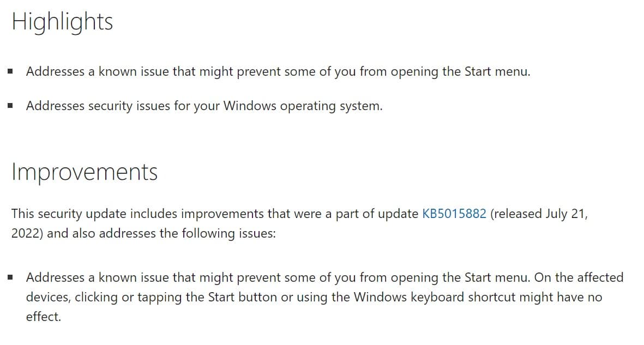The height and width of the screenshot is (345, 644).
Task: Click the words 'On the affected'
Action: (579, 277)
